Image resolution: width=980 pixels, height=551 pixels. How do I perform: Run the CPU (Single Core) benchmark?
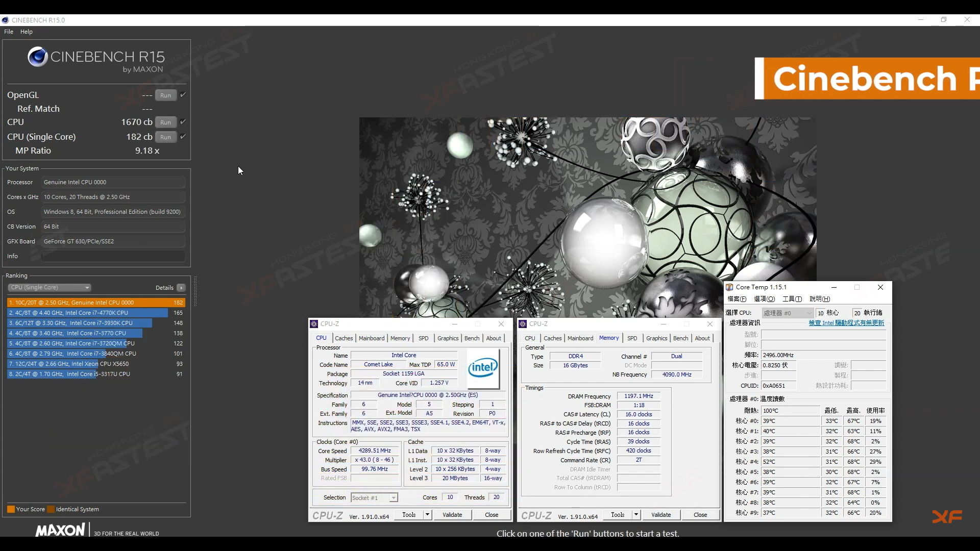pos(166,137)
